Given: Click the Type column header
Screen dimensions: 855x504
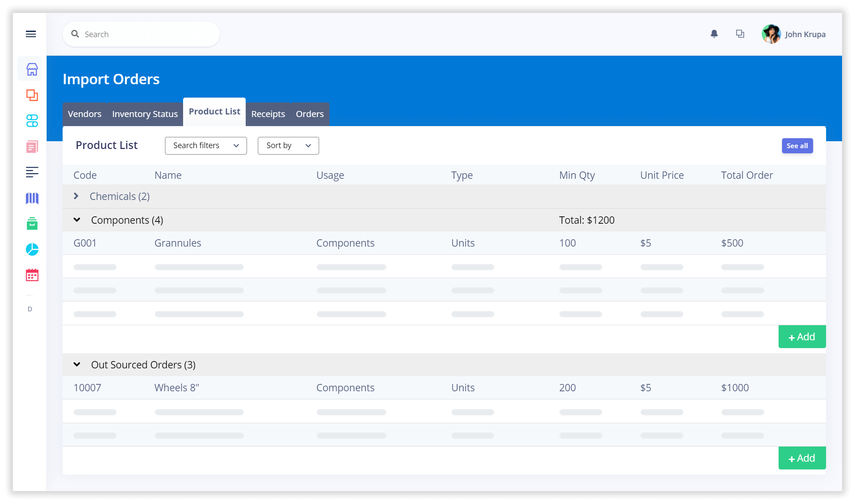Looking at the screenshot, I should click(462, 175).
